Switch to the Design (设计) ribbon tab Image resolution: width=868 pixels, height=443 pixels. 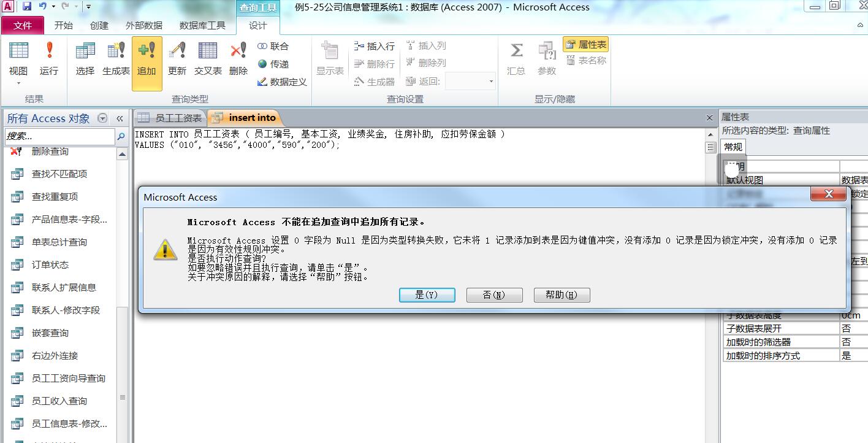tap(257, 25)
